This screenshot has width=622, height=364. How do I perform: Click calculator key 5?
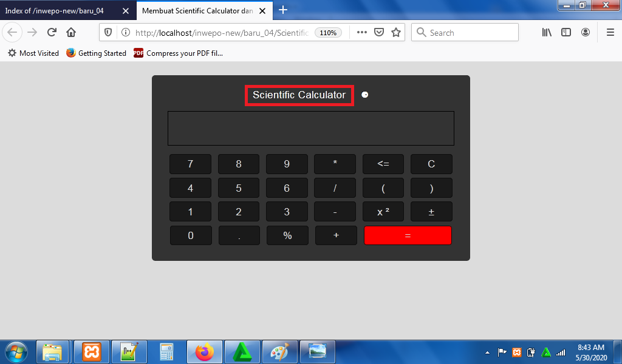[238, 187]
